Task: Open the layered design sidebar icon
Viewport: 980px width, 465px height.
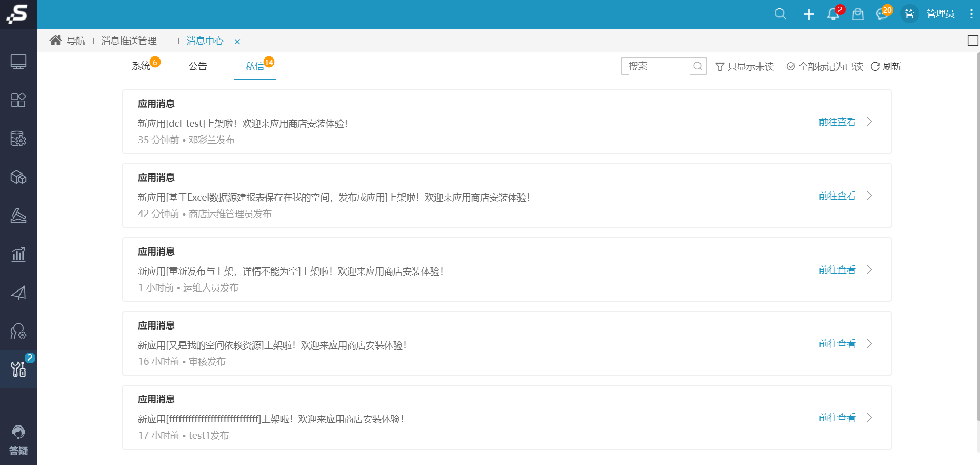Action: pyautogui.click(x=18, y=216)
